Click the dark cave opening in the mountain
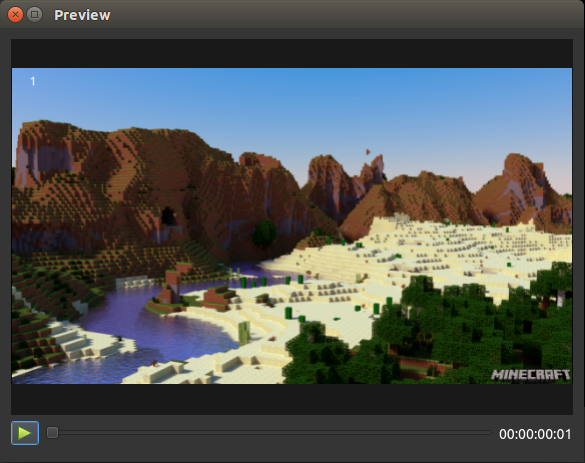 (x=168, y=217)
